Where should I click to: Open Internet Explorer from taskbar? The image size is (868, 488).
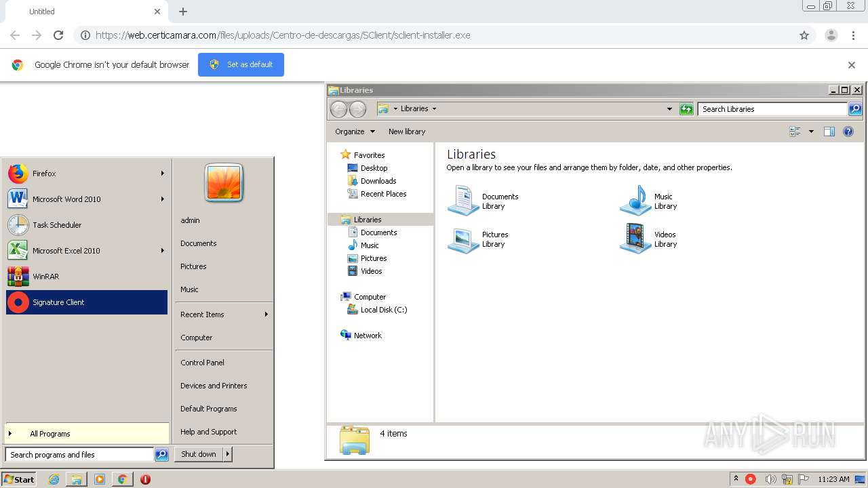pyautogui.click(x=54, y=479)
